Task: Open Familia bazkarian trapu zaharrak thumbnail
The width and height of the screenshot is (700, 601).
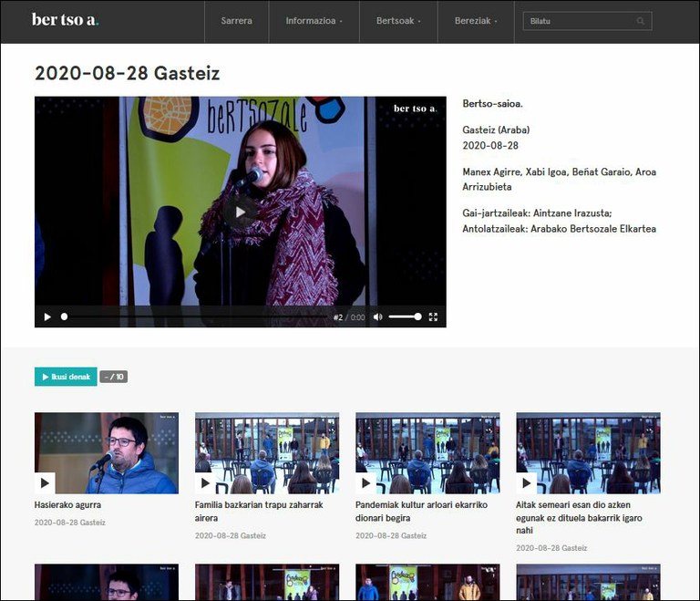Action: pyautogui.click(x=267, y=453)
